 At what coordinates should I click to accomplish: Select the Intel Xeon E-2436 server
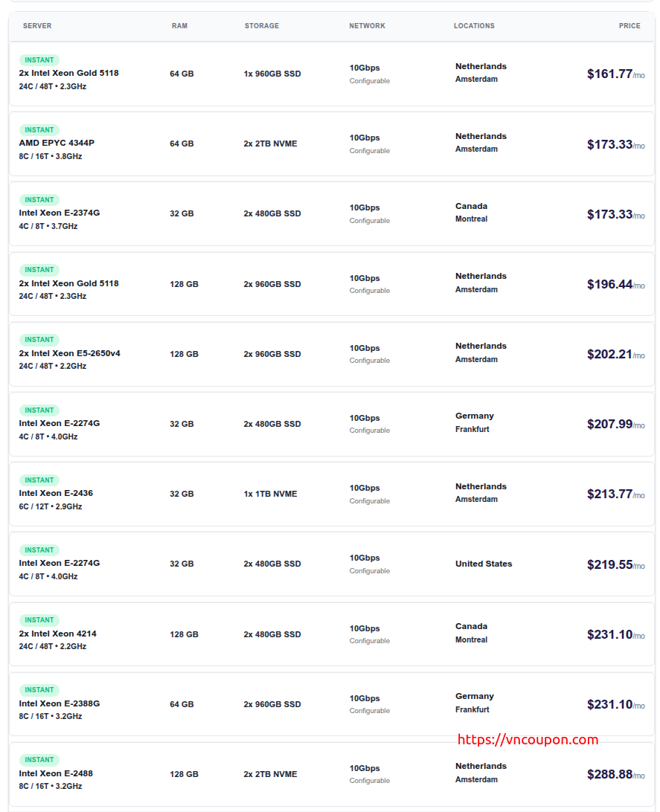point(56,494)
